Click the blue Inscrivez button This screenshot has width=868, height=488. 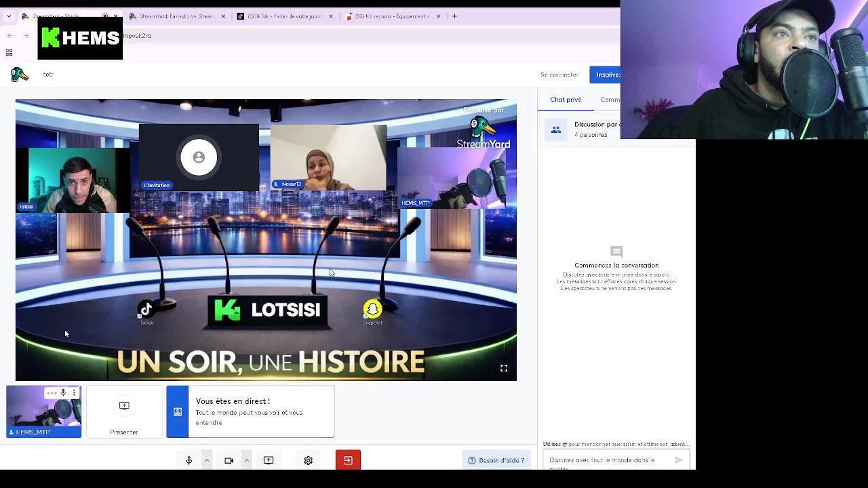[606, 75]
